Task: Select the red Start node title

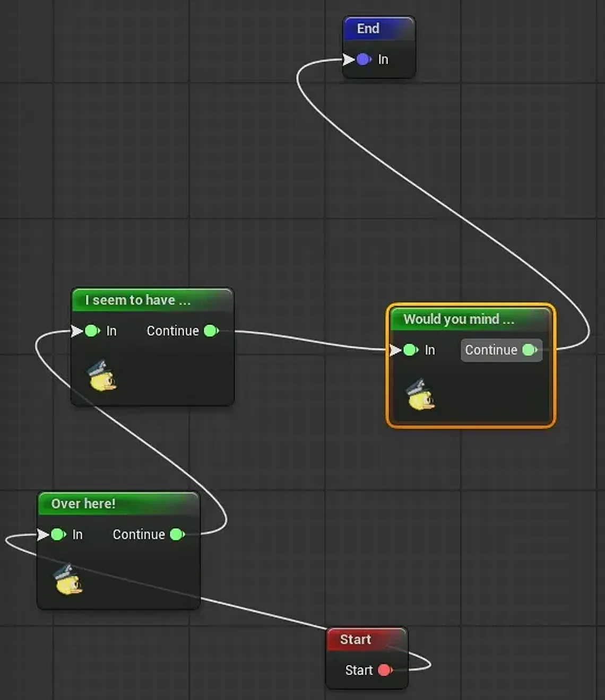Action: pyautogui.click(x=366, y=640)
